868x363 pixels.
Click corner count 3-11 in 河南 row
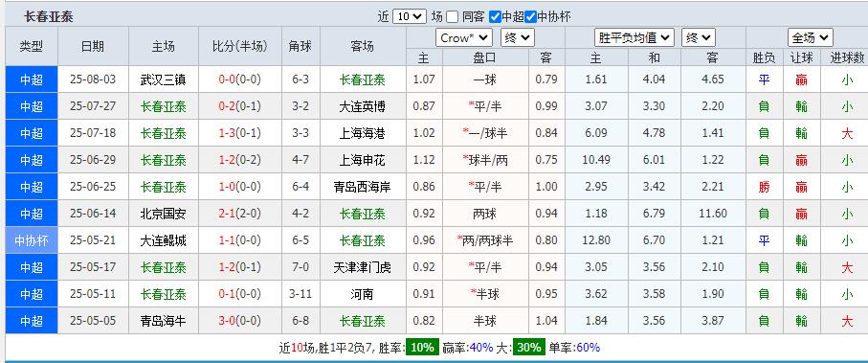pos(300,294)
